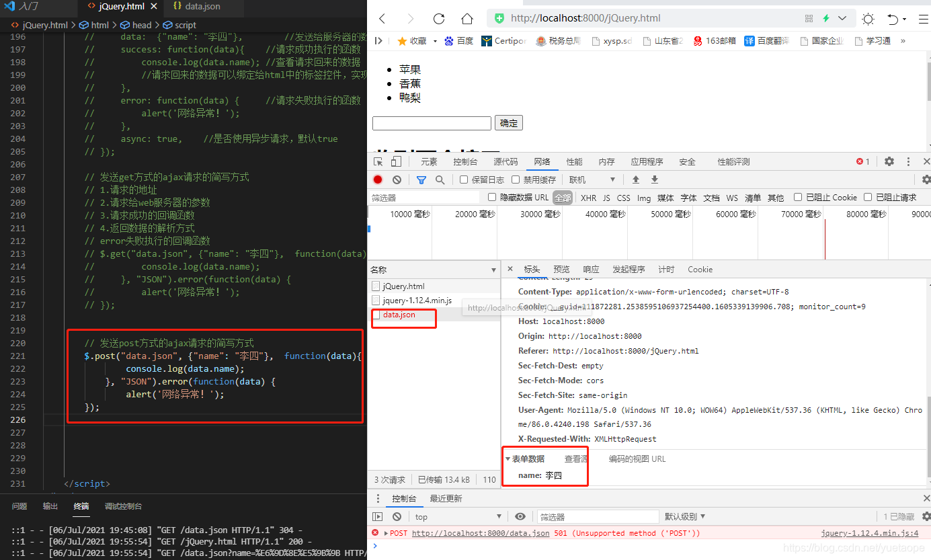Expand the bookmarks bar overflow chevron
Viewport: 931px width, 560px height.
pyautogui.click(x=903, y=41)
